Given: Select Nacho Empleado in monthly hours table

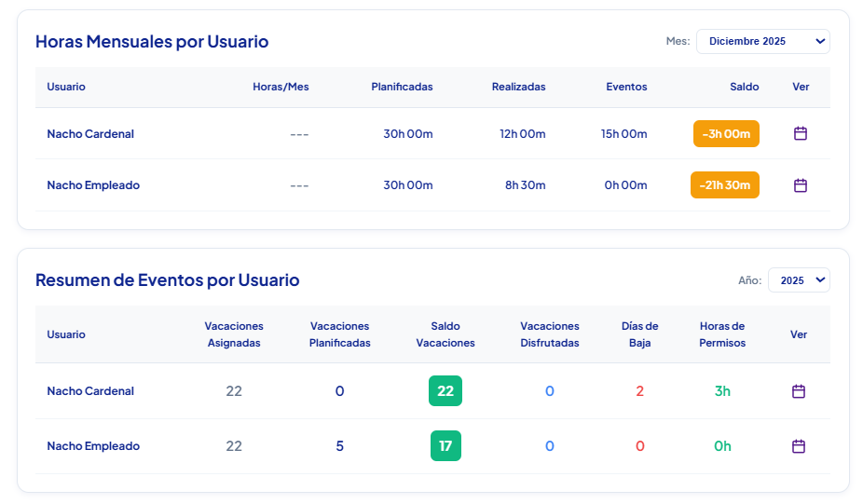Looking at the screenshot, I should 93,184.
